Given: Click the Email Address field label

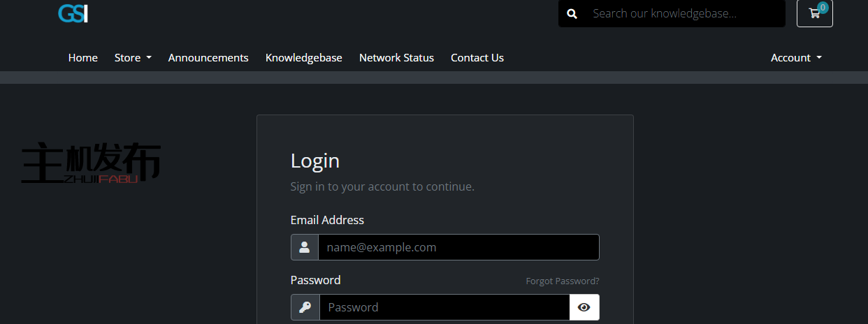Looking at the screenshot, I should [x=327, y=220].
